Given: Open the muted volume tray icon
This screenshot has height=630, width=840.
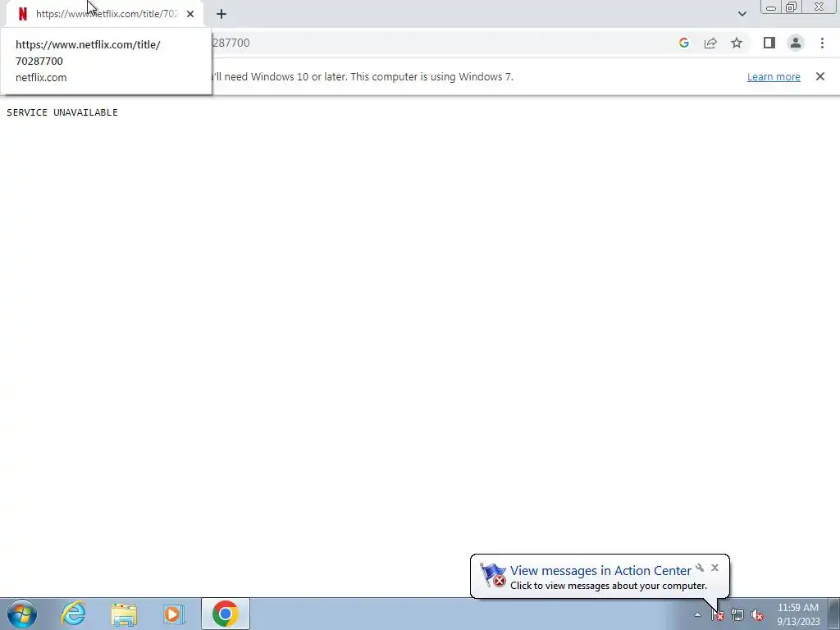Looking at the screenshot, I should coord(757,615).
